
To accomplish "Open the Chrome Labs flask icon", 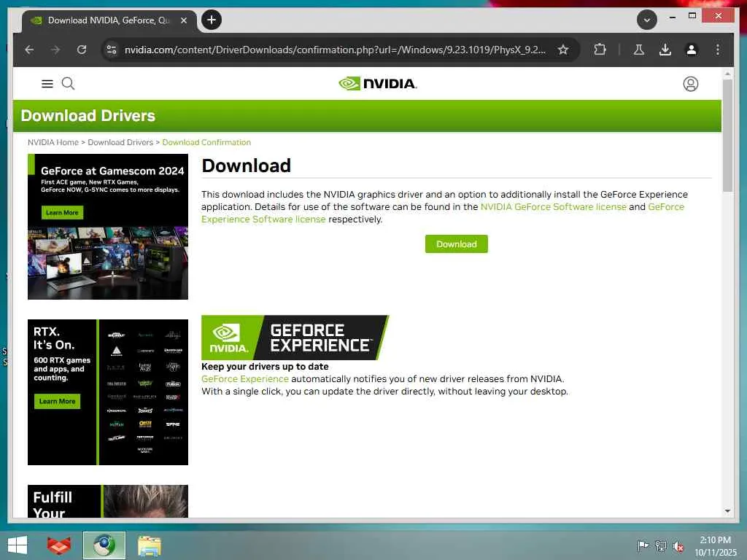I will tap(639, 50).
